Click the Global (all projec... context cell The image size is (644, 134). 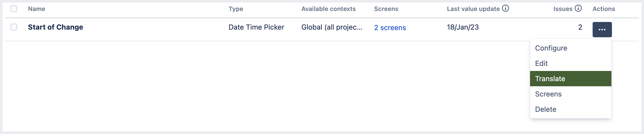point(332,27)
